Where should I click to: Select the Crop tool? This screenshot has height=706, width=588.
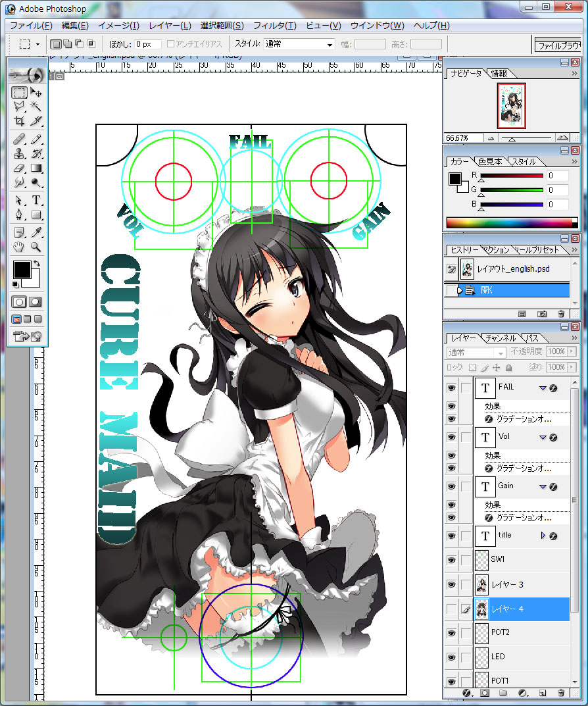(x=19, y=120)
